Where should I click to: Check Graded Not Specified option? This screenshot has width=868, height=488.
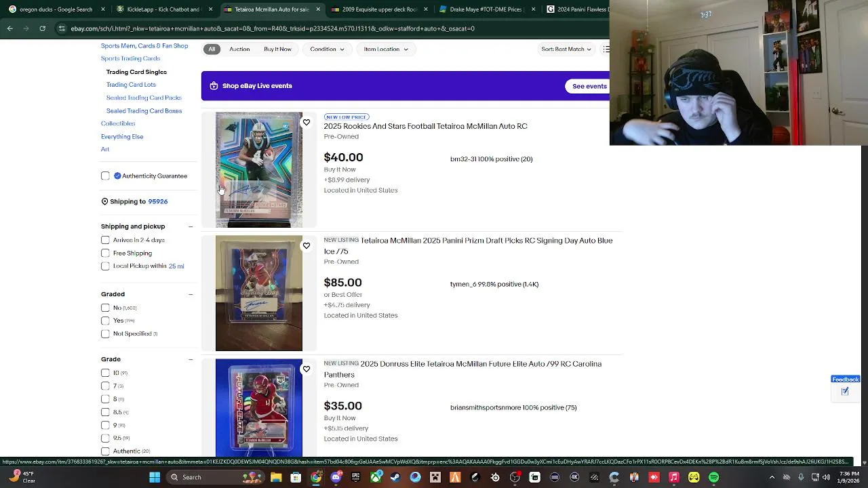(105, 333)
